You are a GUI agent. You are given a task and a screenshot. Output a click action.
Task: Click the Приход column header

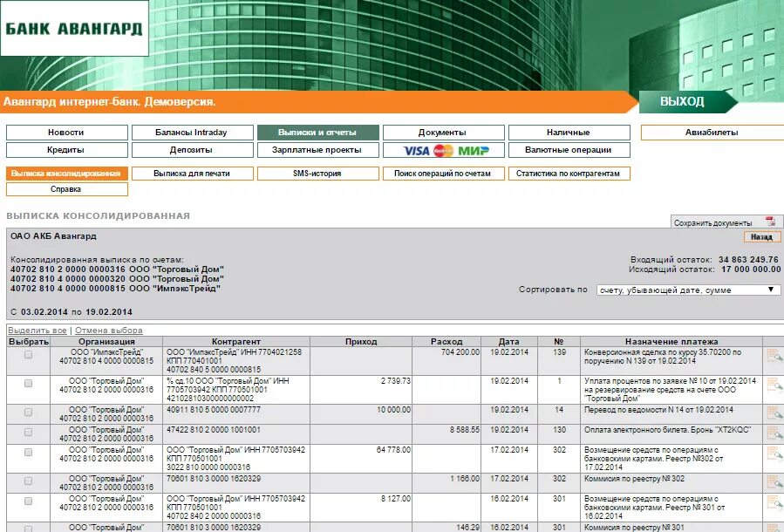361,342
